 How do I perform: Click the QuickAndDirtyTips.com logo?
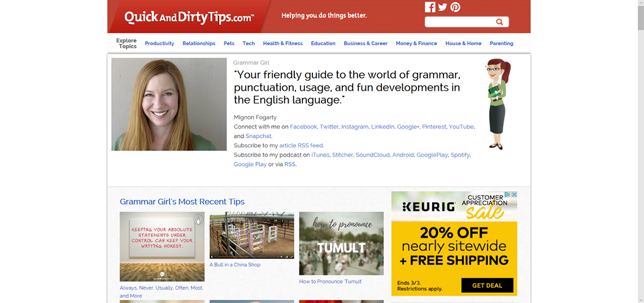click(189, 17)
